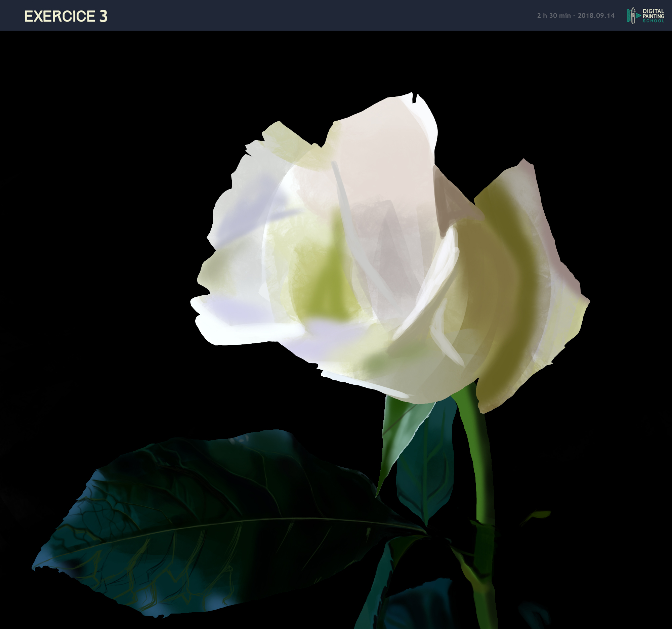Click the DIGITAL PAINTING .SCHOOL logo text

tap(654, 16)
